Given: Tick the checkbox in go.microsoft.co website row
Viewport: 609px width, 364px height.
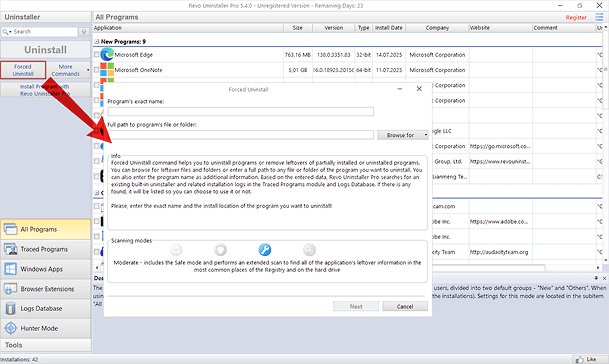Looking at the screenshot, I should [x=97, y=146].
